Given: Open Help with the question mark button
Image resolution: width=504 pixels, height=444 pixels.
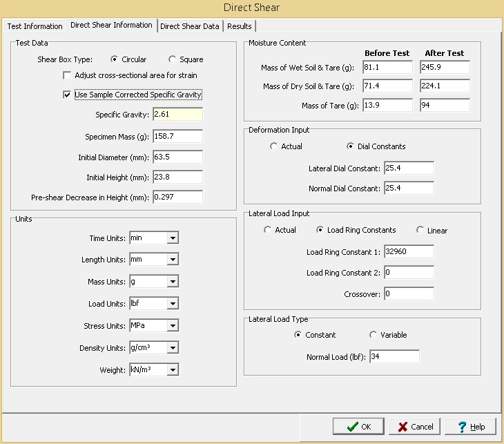Looking at the screenshot, I should coord(470,426).
